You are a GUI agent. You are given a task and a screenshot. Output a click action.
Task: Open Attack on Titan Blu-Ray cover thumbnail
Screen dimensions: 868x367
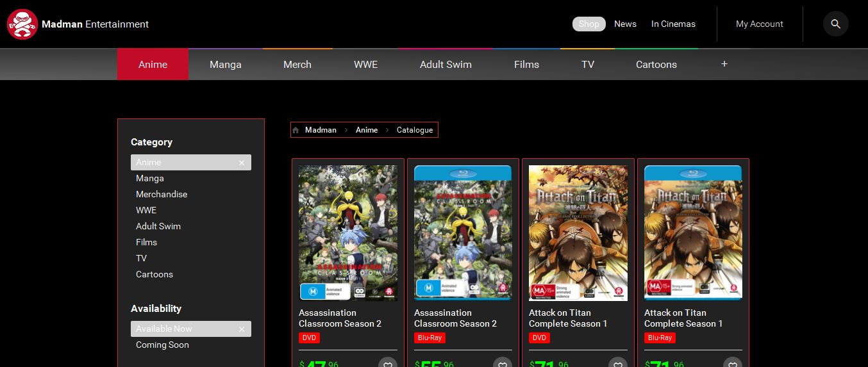693,232
